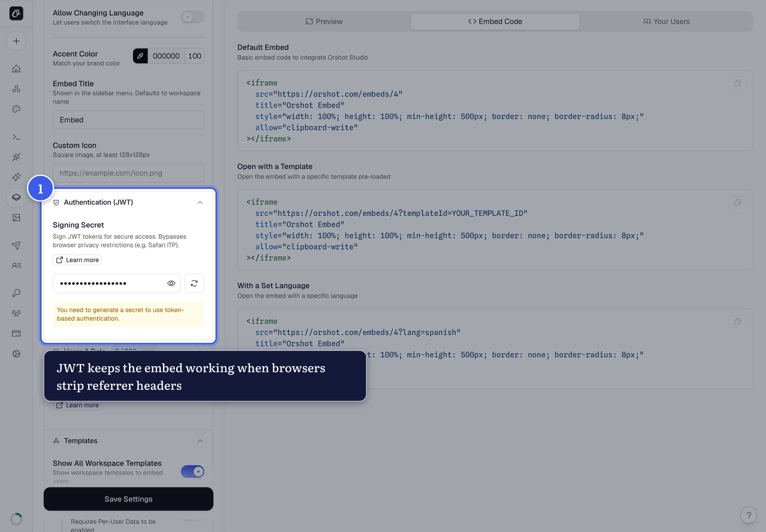Click the accent color opacity 100 field
The image size is (766, 532).
pos(195,56)
